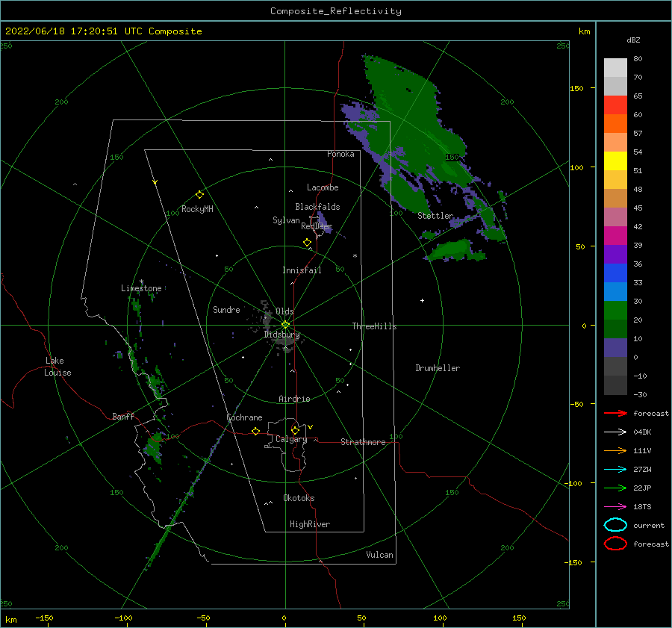
Task: Click the yellow diamond marker above Calgary
Action: tap(295, 430)
